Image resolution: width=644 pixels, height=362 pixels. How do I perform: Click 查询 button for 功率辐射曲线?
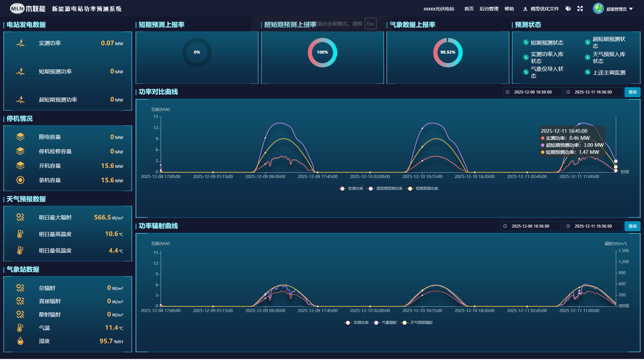point(632,226)
